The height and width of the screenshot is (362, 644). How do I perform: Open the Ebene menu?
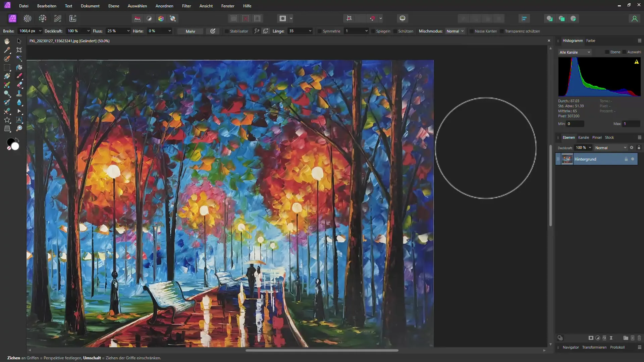[114, 6]
